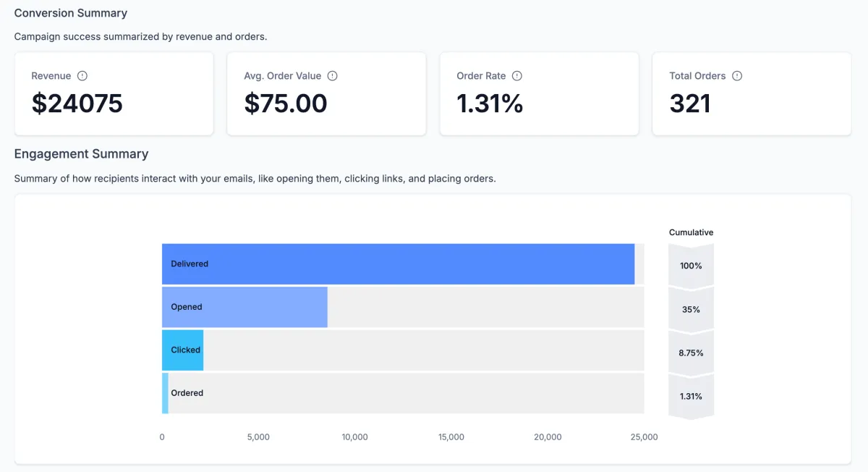
Task: Click the 1.31% Order Rate card
Action: click(539, 93)
